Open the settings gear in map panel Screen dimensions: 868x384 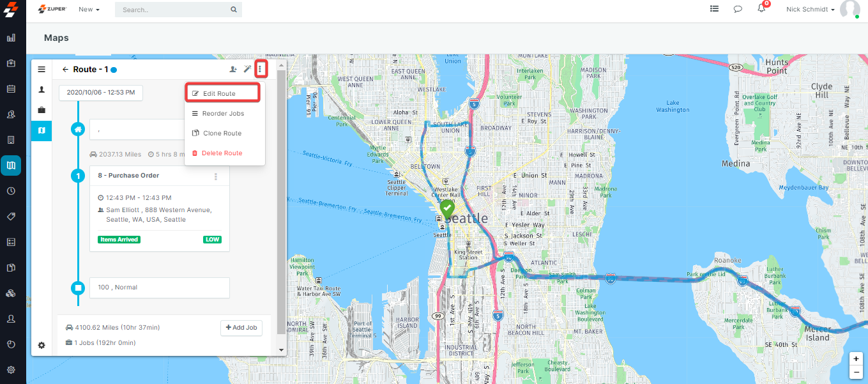(x=42, y=345)
